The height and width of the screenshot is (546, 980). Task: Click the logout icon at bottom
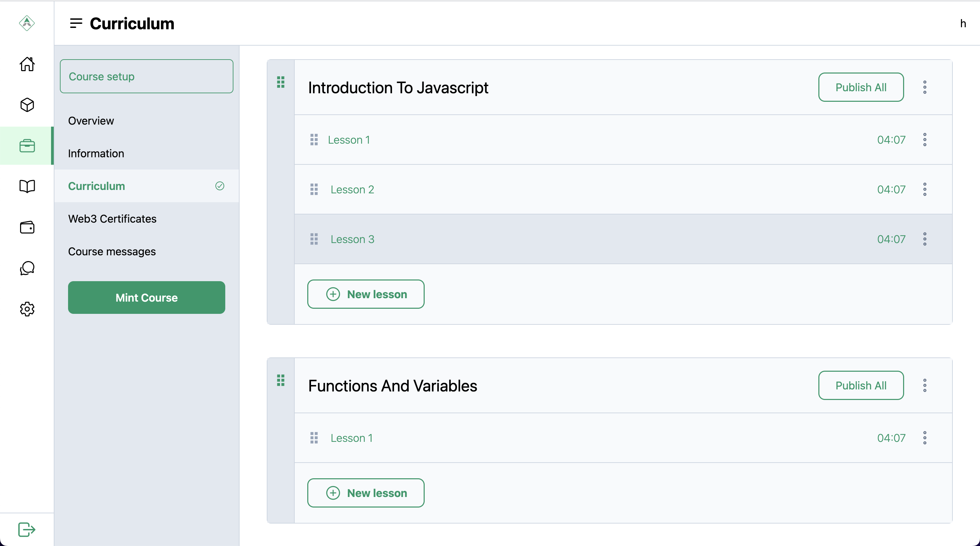click(x=27, y=529)
